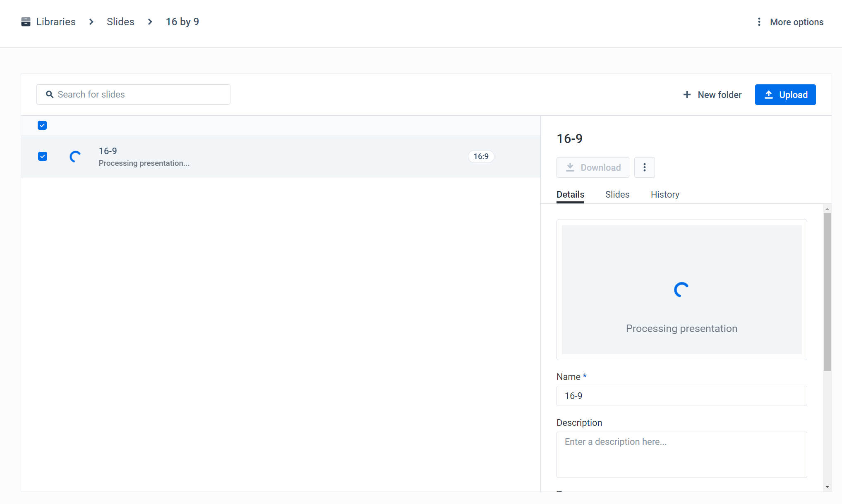Switch to the Slides tab

[617, 194]
